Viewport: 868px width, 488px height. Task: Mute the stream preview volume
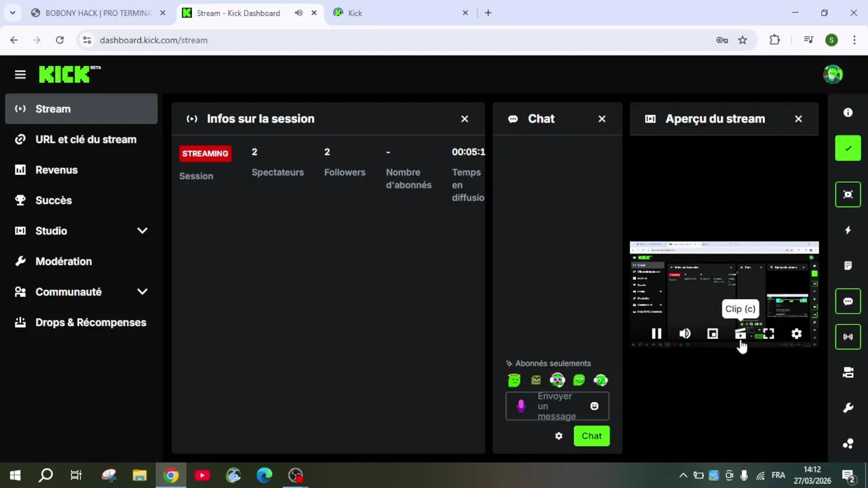point(685,333)
